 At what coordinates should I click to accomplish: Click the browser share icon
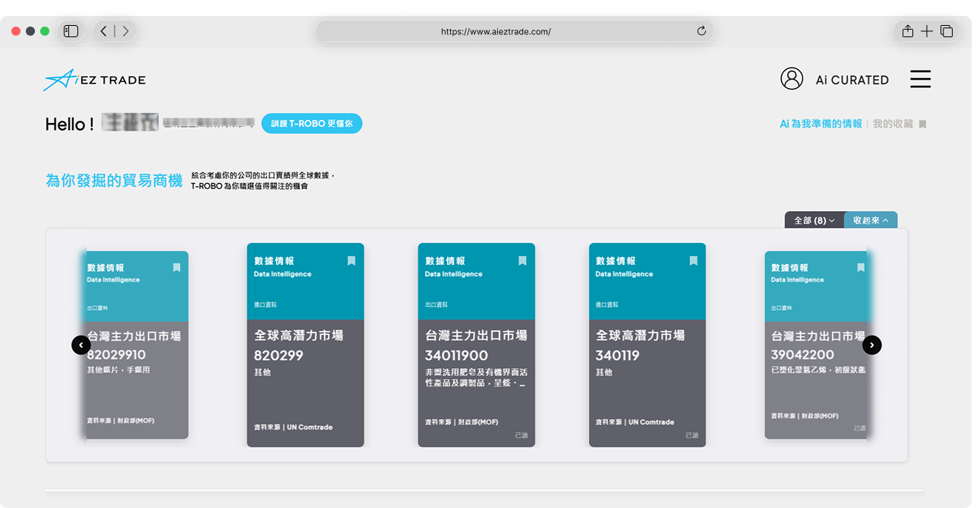click(907, 31)
